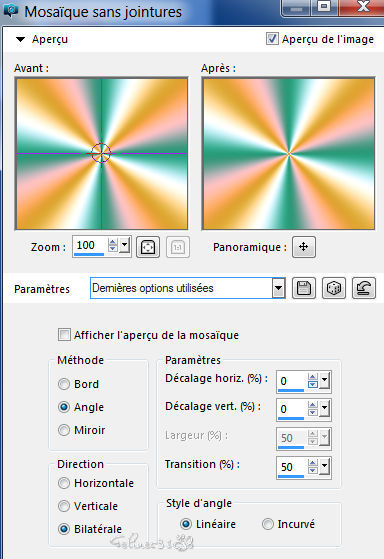Select the Horizontale direction option

(x=64, y=483)
